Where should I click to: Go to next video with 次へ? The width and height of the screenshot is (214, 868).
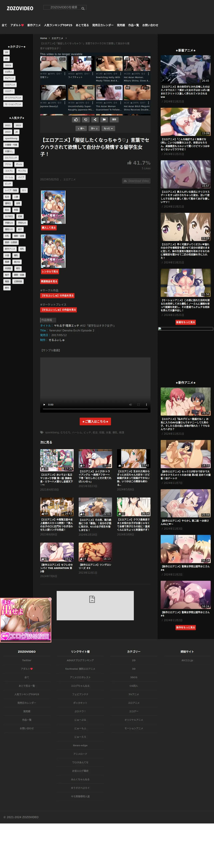94,128
